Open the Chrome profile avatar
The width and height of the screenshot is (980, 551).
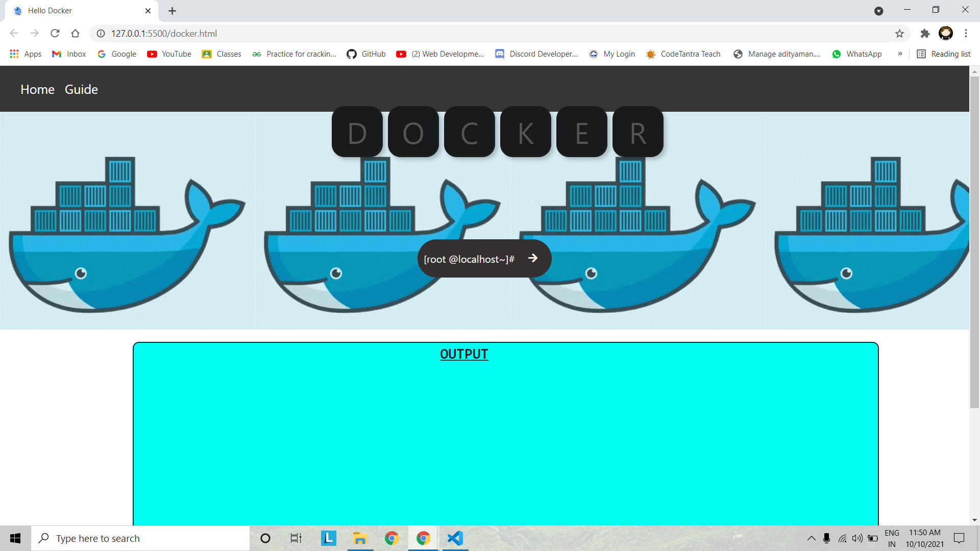click(945, 33)
